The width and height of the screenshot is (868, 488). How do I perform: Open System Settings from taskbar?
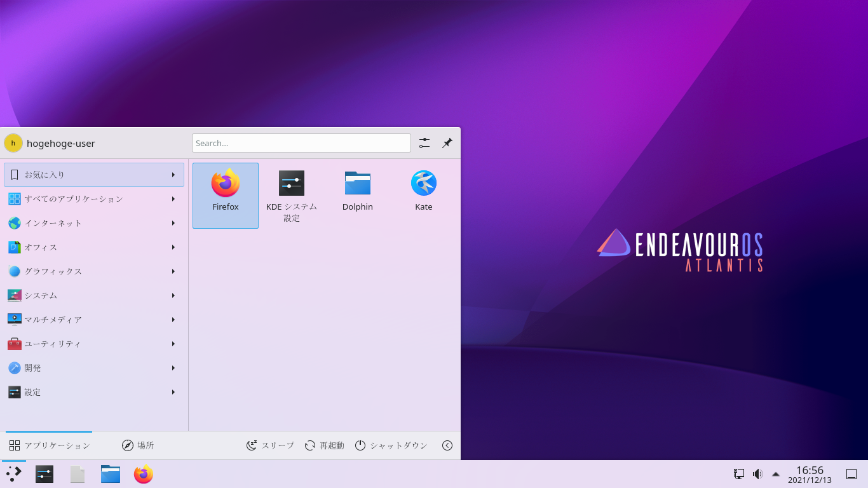pos(44,474)
